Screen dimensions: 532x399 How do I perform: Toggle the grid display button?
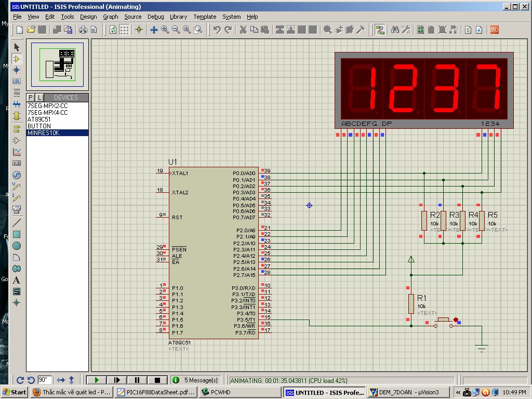click(125, 30)
